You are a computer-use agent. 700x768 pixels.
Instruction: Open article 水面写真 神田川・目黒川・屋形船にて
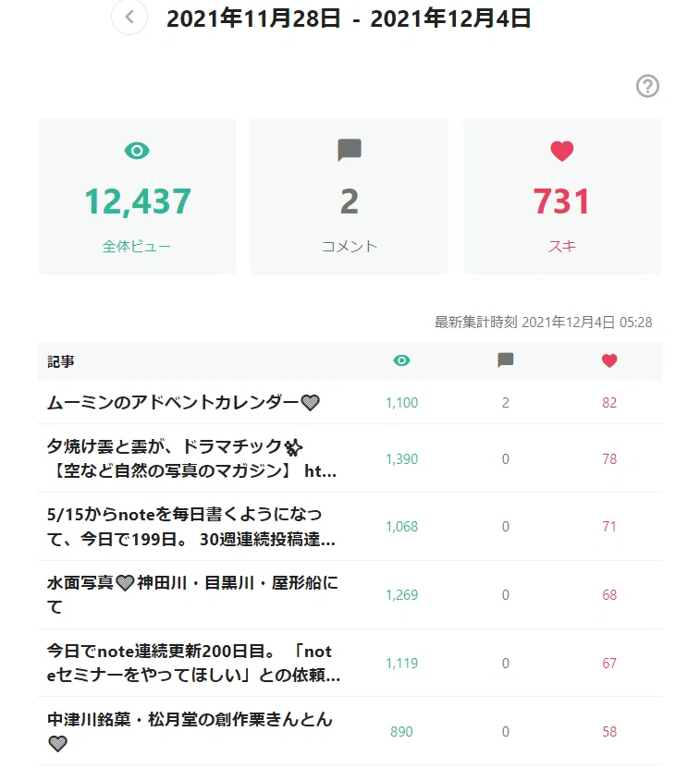(x=192, y=594)
